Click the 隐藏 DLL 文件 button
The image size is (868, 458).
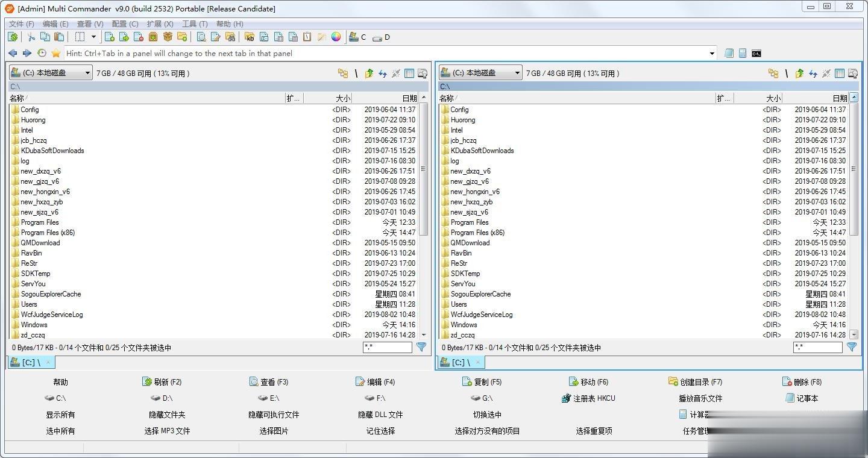click(x=380, y=415)
